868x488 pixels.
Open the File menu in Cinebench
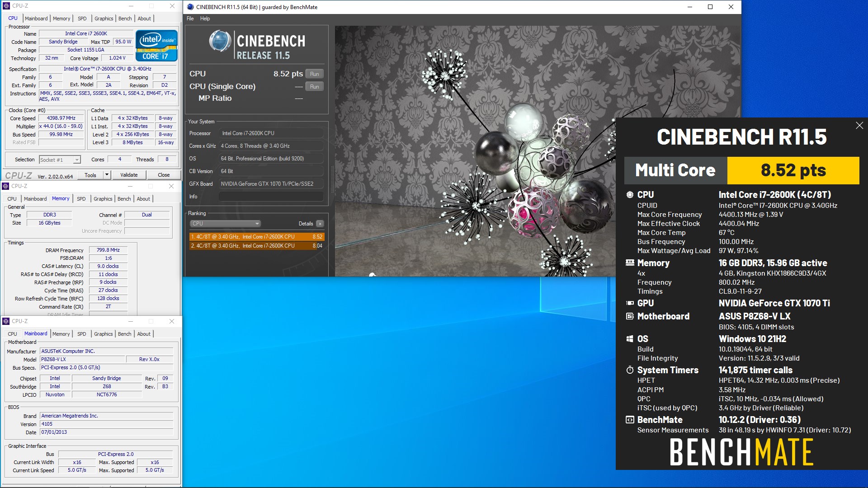[190, 19]
